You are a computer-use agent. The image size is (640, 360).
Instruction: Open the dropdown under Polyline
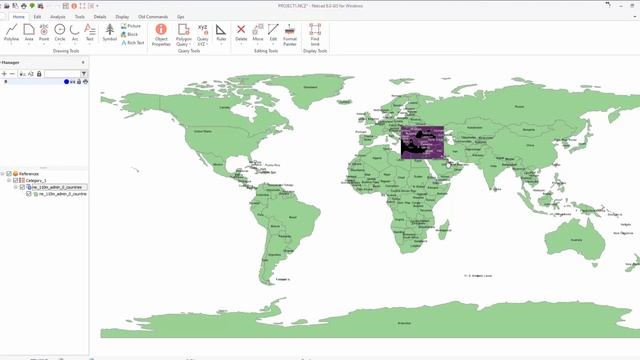pyautogui.click(x=11, y=44)
